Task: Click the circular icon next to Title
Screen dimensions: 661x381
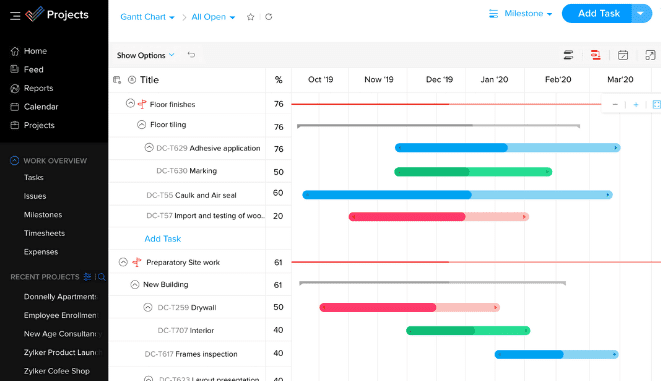Action: pyautogui.click(x=132, y=80)
